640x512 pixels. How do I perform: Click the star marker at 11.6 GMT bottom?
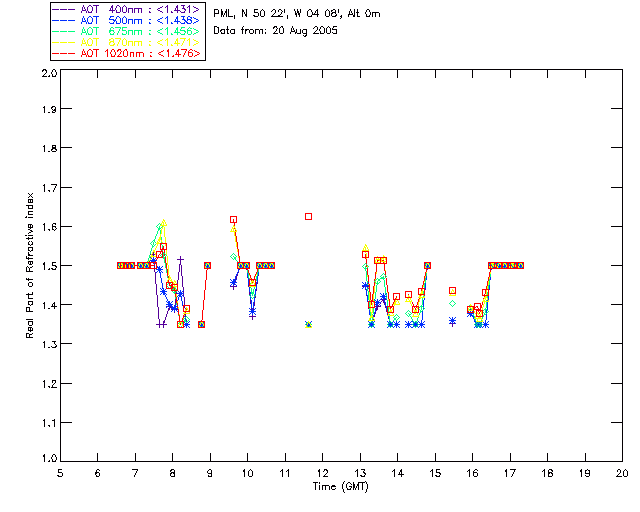tap(309, 325)
